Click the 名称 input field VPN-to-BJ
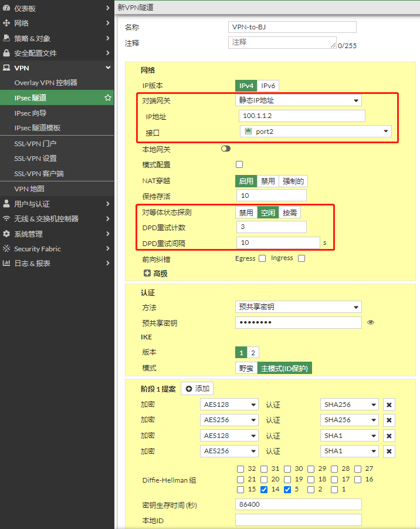420x529 pixels. (x=292, y=27)
